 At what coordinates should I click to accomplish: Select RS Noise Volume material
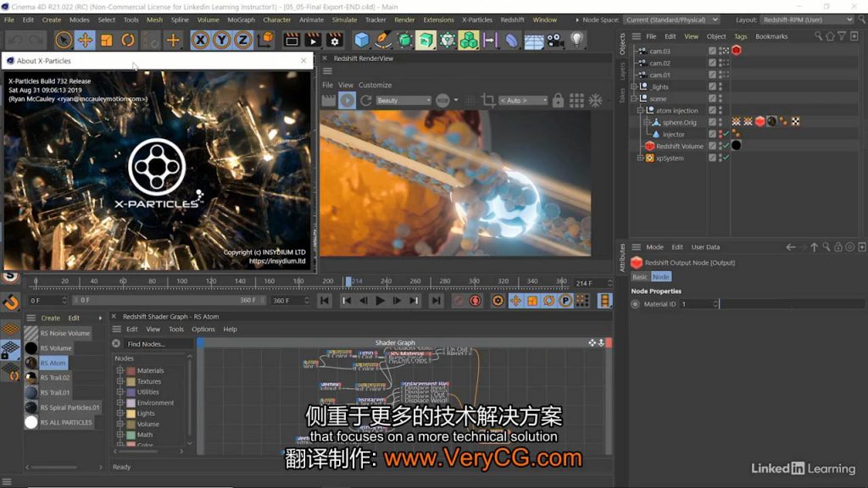pos(64,333)
